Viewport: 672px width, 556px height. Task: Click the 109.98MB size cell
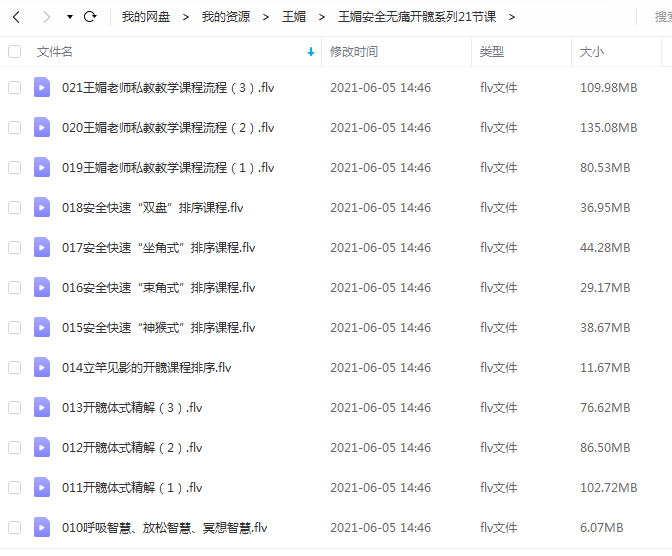(x=609, y=87)
